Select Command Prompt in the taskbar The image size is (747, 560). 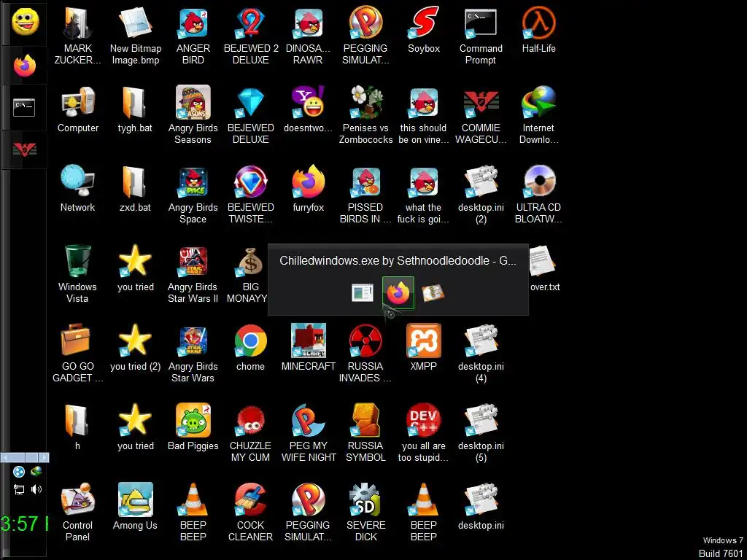tap(25, 107)
